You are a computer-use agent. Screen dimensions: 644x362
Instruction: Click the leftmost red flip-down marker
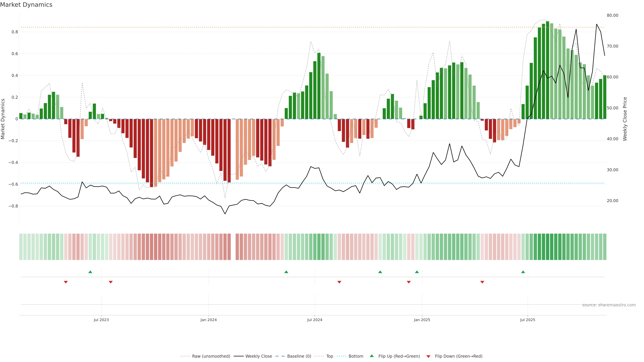pos(66,282)
